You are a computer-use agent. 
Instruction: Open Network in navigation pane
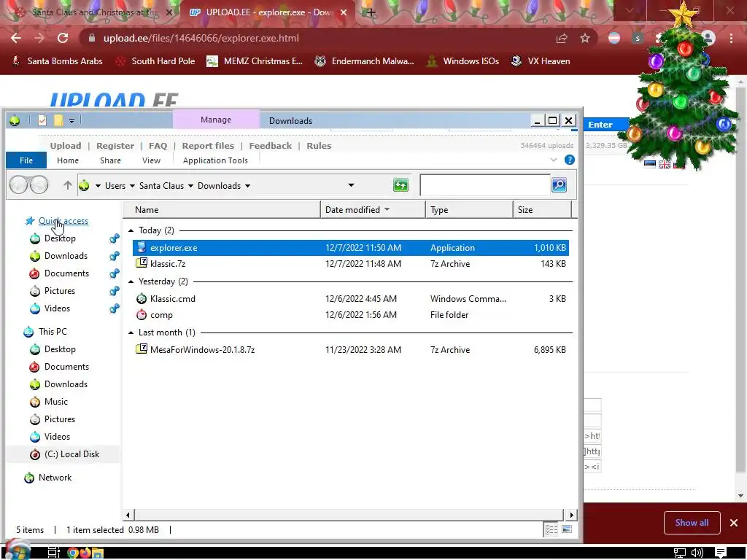click(55, 478)
